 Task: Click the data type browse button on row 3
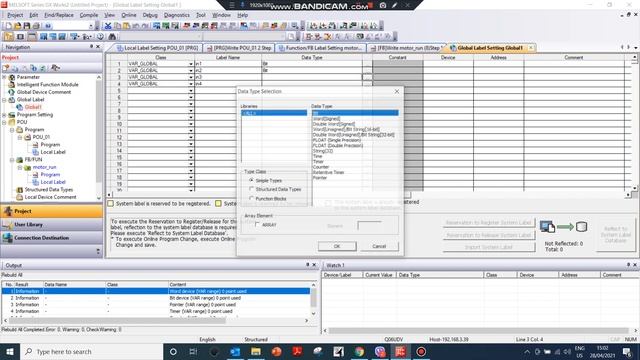[367, 77]
